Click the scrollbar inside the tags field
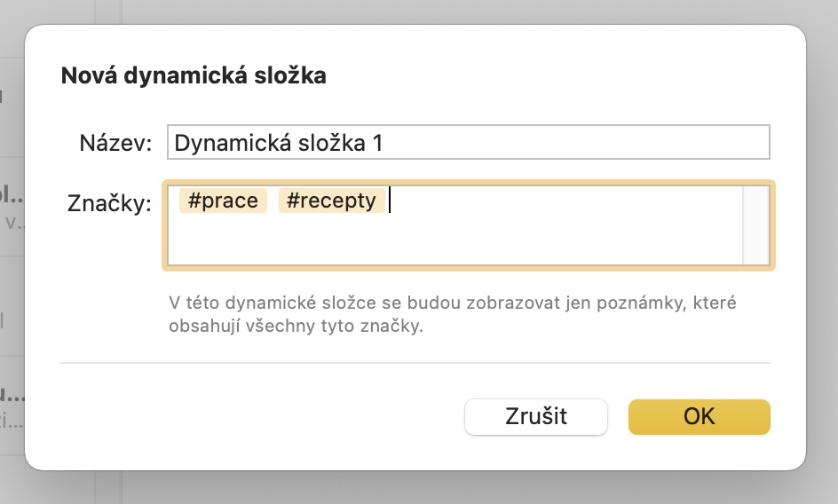This screenshot has height=504, width=838. coord(756,225)
